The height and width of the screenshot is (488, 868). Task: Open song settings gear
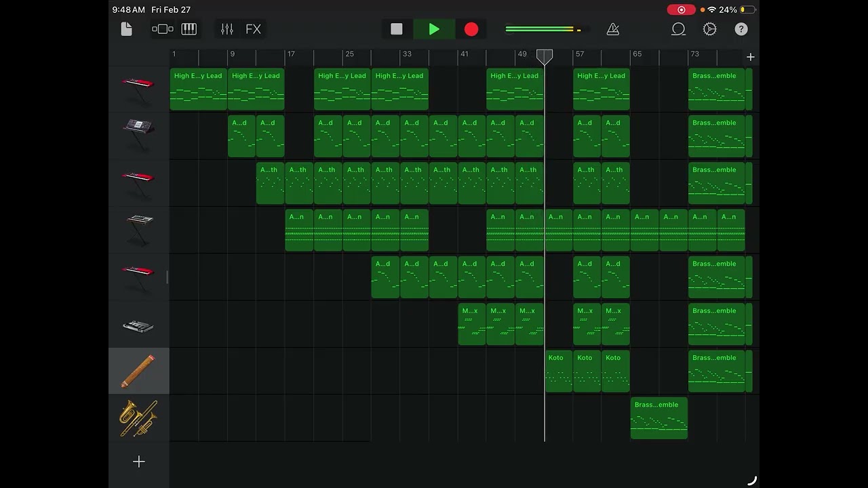pyautogui.click(x=709, y=29)
